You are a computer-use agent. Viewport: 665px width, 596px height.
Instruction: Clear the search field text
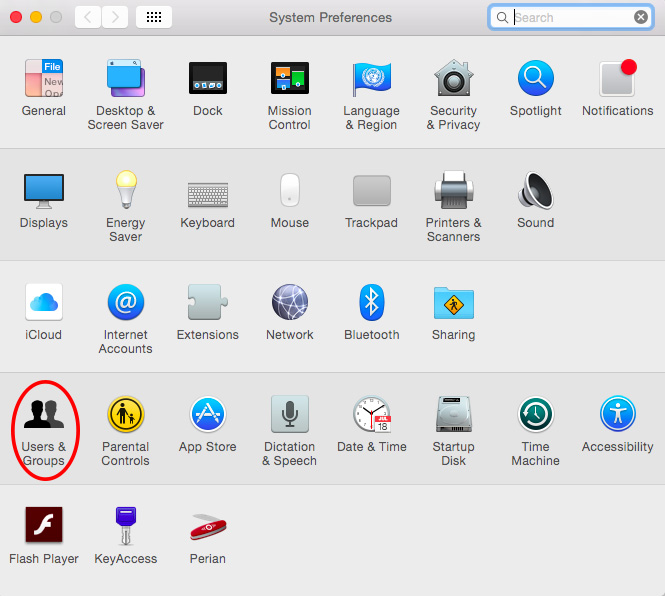pyautogui.click(x=641, y=17)
